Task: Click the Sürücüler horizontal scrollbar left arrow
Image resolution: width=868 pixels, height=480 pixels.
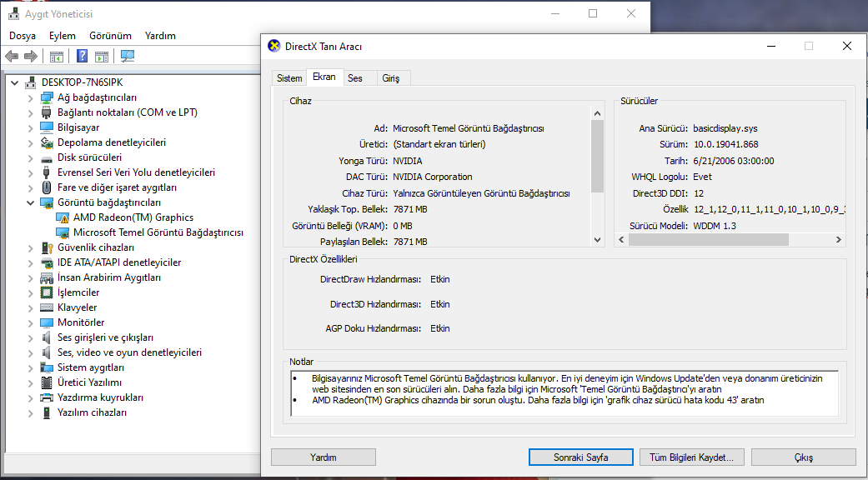Action: tap(621, 239)
